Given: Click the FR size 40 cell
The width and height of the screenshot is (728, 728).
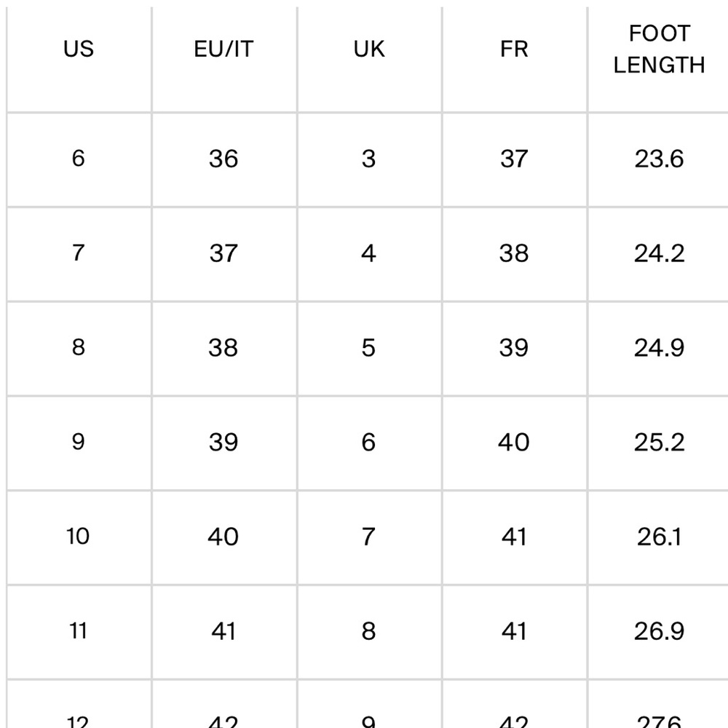Looking at the screenshot, I should coord(515,443).
